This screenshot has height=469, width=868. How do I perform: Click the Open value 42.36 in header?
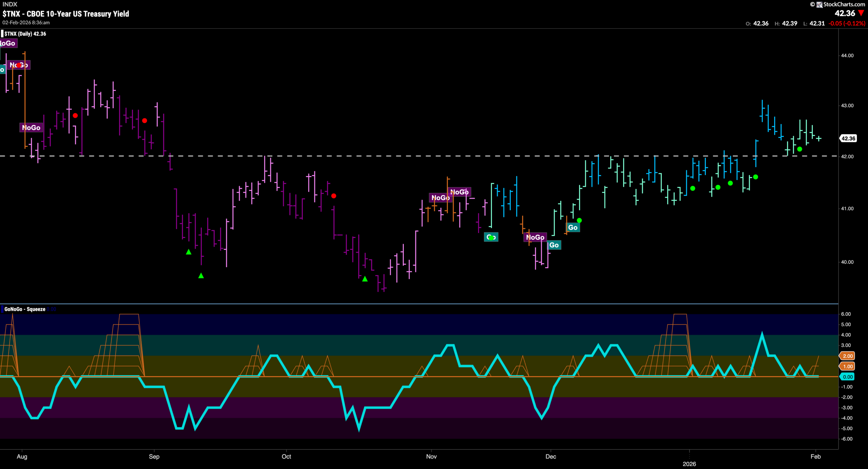(761, 23)
